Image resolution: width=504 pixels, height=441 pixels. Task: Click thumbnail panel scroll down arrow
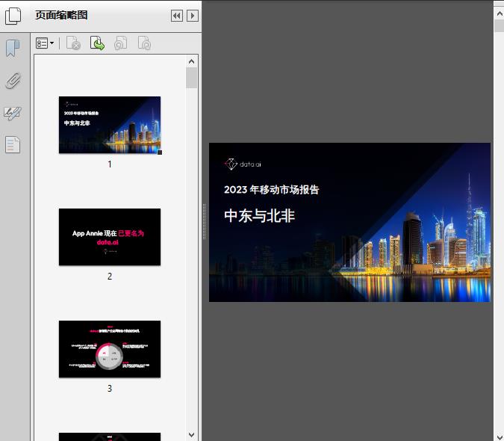point(192,435)
